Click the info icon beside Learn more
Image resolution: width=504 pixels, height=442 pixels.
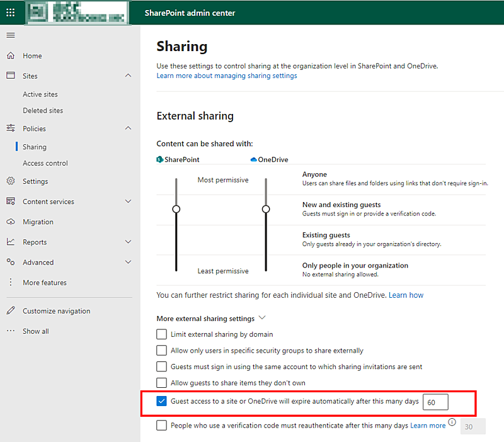pyautogui.click(x=452, y=422)
